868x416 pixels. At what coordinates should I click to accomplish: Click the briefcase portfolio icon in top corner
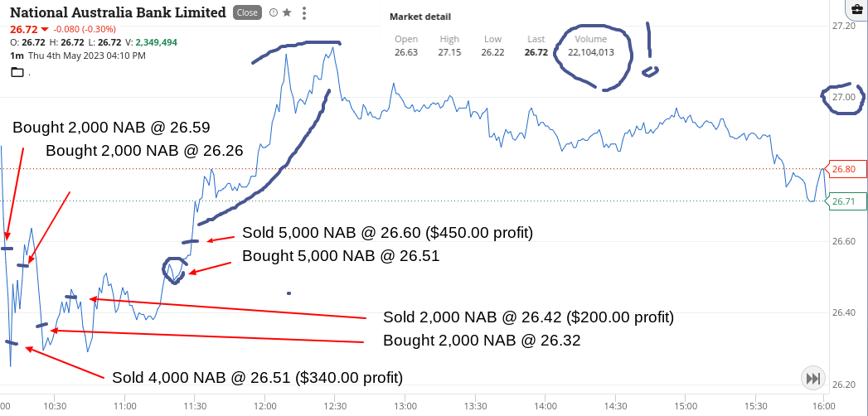coord(857,7)
